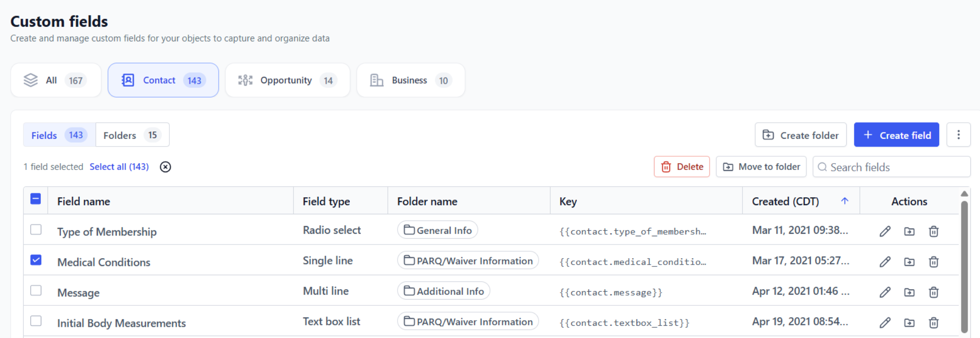The width and height of the screenshot is (980, 338).
Task: Check the Type of Membership row
Action: [36, 229]
